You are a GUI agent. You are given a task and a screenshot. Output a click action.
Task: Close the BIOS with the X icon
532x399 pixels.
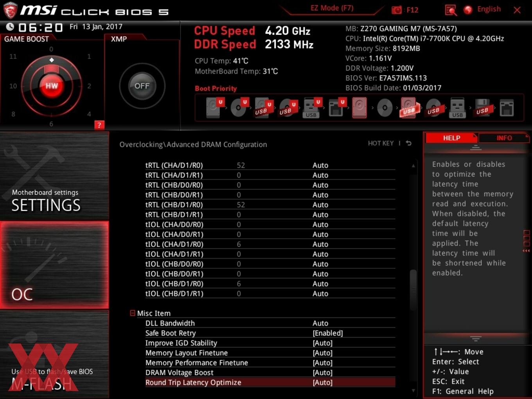[x=517, y=10]
